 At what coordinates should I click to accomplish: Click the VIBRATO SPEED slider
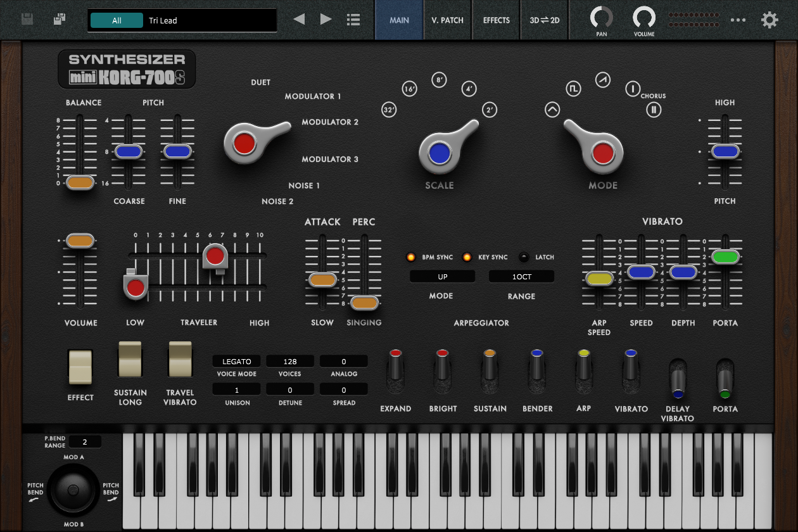[x=642, y=271]
